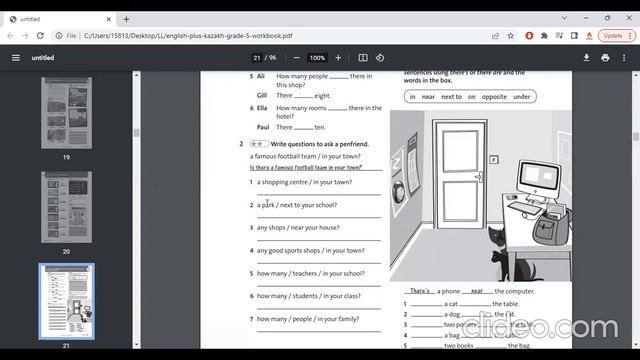Screen dimensions: 640x360
Task: Click the thumbnail panel scroll-down arrow
Action: click(136, 345)
